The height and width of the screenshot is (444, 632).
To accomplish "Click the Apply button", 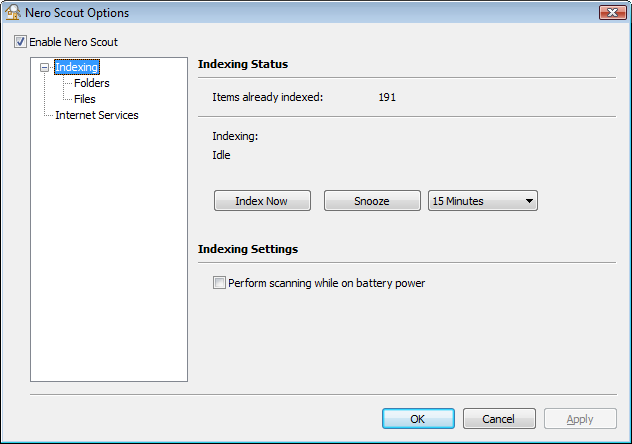I will [x=579, y=419].
